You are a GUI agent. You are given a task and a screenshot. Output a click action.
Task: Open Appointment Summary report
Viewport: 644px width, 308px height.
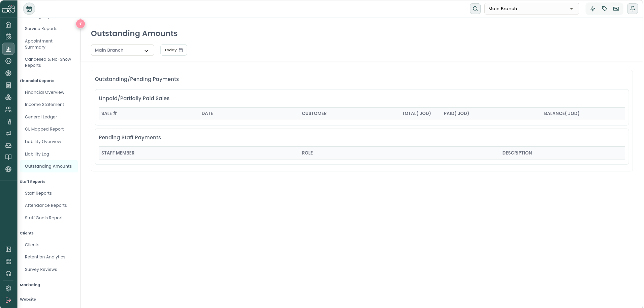pyautogui.click(x=38, y=44)
